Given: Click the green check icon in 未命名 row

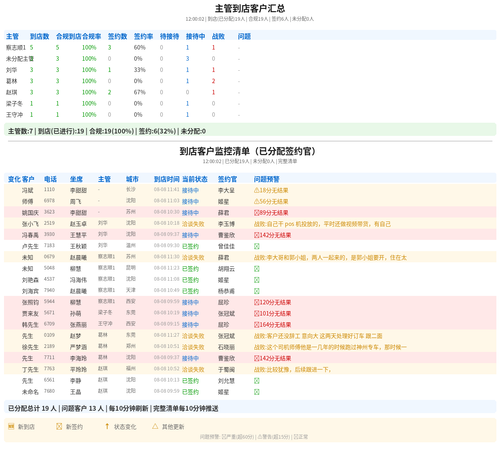Looking at the screenshot, I should point(257,392).
